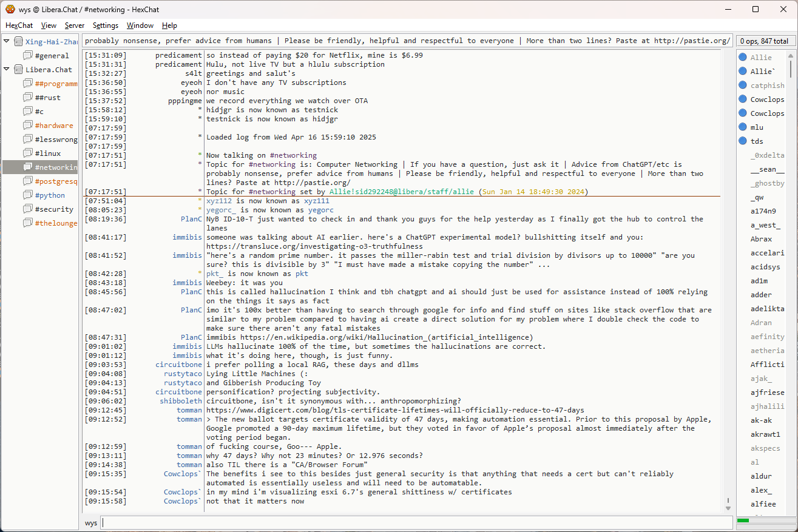Switch to the #linux channel
The image size is (798, 532).
click(47, 153)
